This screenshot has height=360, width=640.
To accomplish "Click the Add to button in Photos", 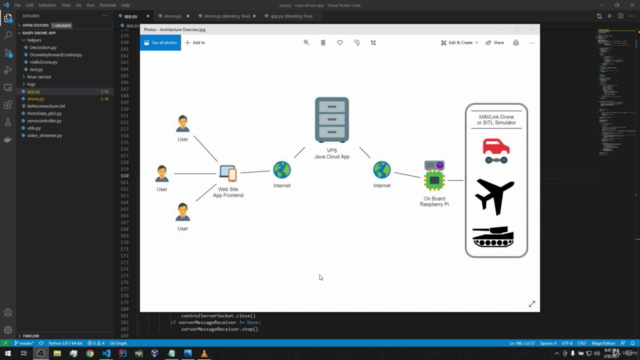I will (195, 42).
